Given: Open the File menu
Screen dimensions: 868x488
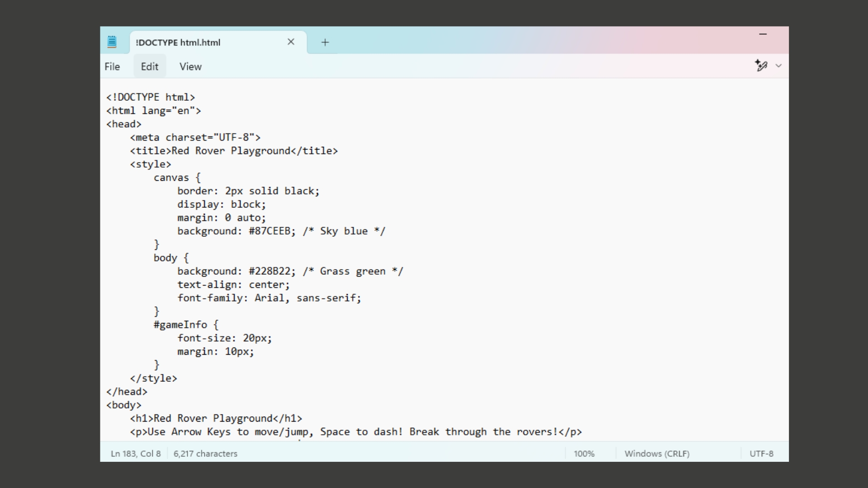Looking at the screenshot, I should point(112,66).
